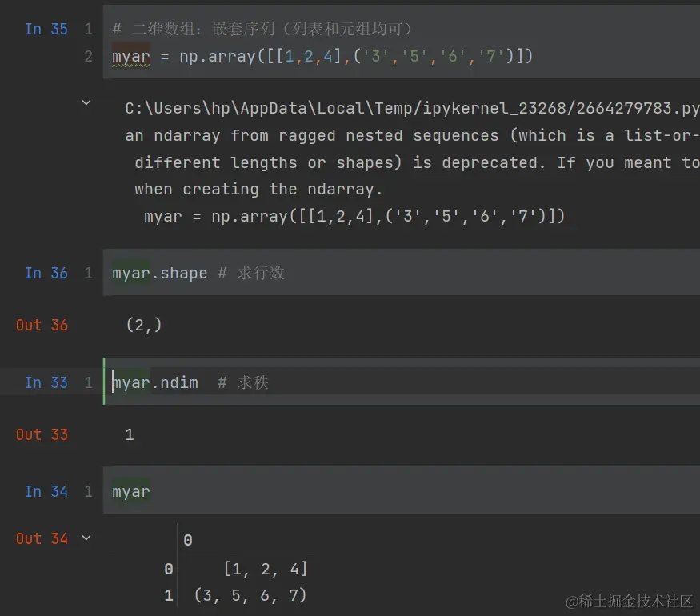Click the comment line '# 二维数组' in cell 35

pos(262,29)
